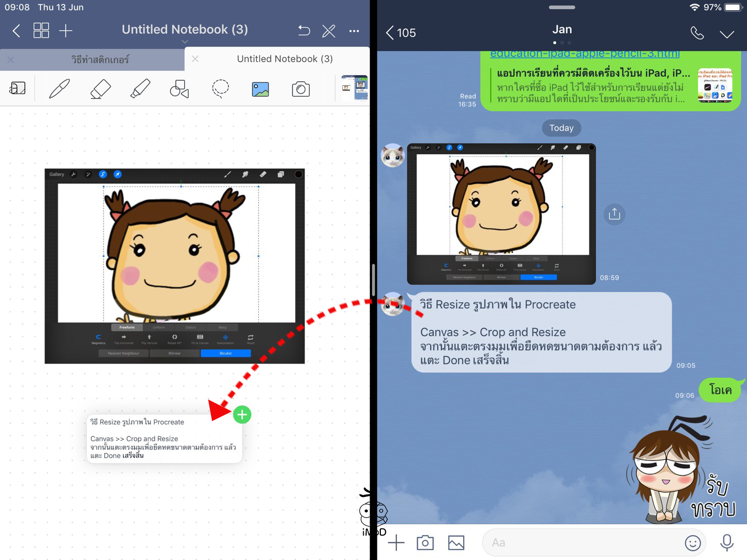This screenshot has height=560, width=747.
Task: Open the education iPad Apple Pencil link
Action: (x=584, y=54)
